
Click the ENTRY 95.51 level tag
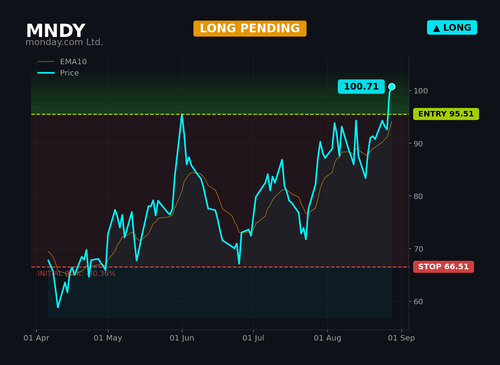point(446,114)
